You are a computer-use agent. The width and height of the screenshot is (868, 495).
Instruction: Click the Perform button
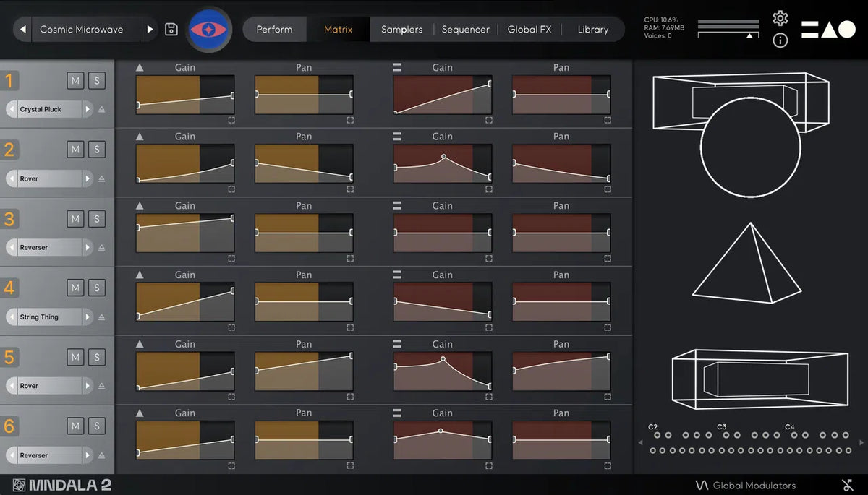click(x=274, y=30)
